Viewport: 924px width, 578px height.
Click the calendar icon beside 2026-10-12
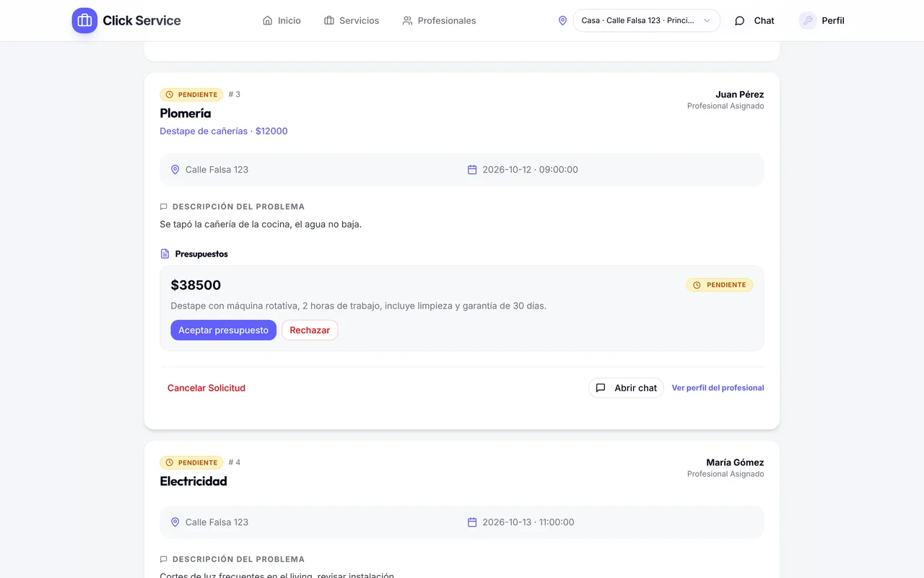coord(472,170)
